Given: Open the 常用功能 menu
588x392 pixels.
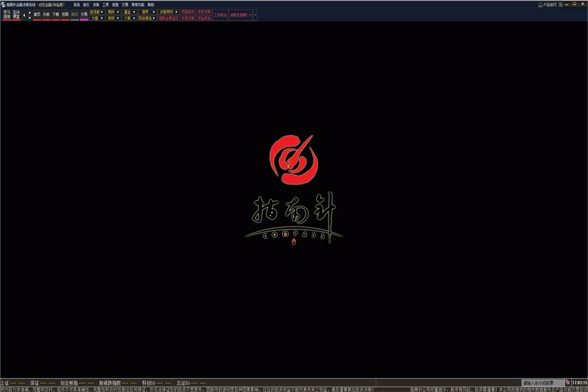Looking at the screenshot, I should coord(138,4).
